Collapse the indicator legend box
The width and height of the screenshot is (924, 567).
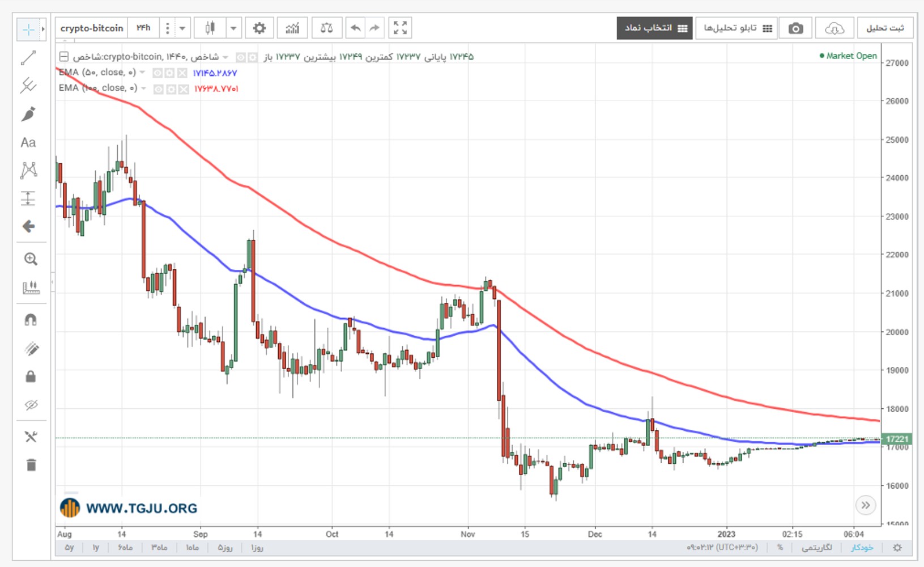pos(64,56)
